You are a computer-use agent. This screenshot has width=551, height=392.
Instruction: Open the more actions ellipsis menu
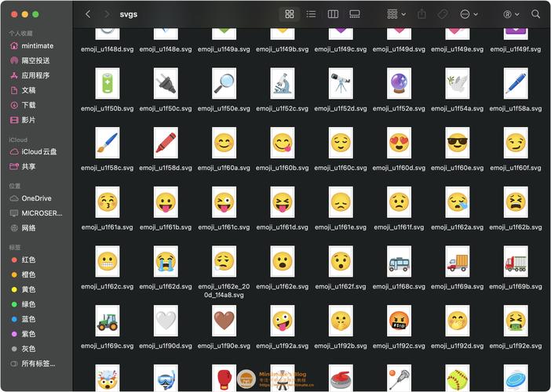coord(469,14)
